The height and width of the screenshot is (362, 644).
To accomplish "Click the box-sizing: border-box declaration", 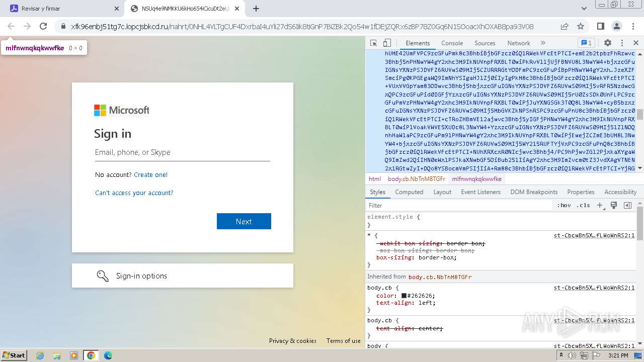I will click(x=416, y=257).
